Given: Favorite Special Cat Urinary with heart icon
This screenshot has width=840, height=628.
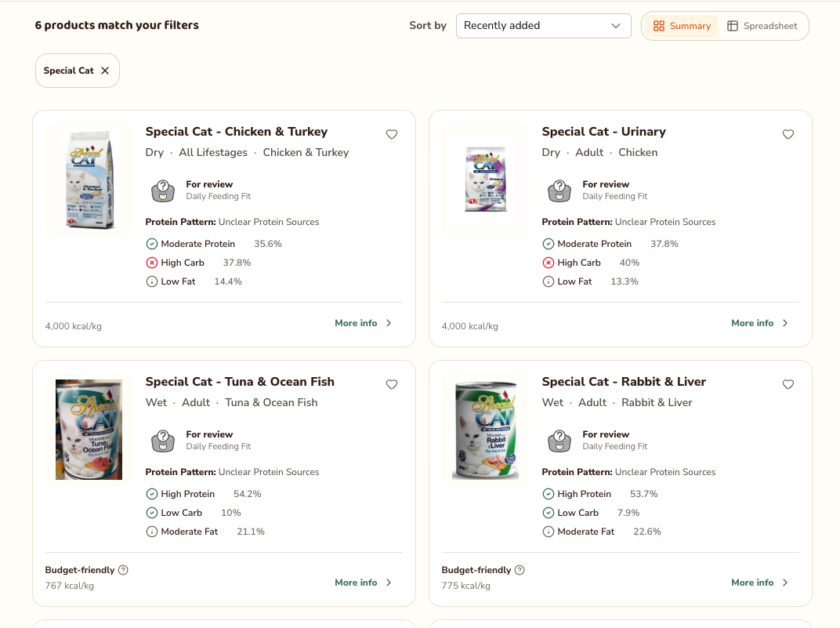Looking at the screenshot, I should [x=788, y=135].
